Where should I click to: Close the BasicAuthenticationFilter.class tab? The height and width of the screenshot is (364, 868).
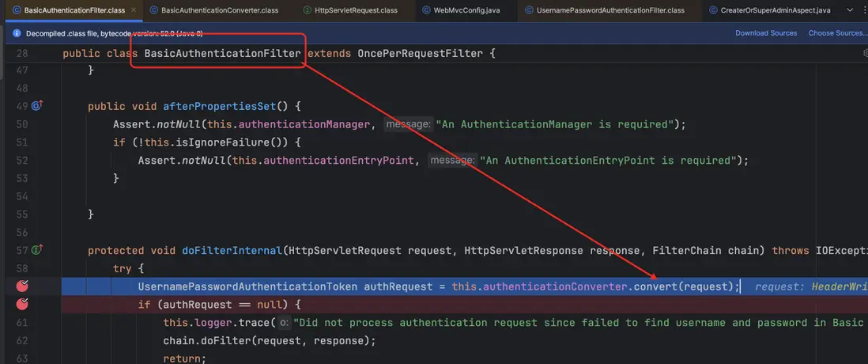134,10
